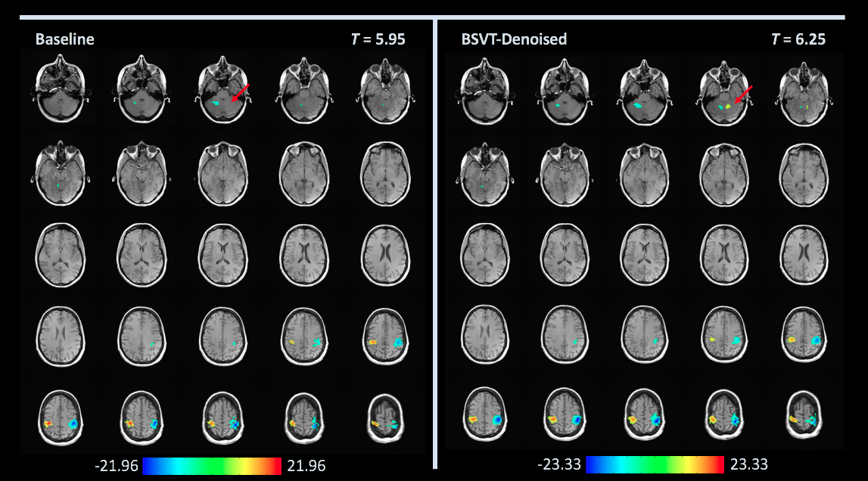Click the red arrow in the Baseline panel
The height and width of the screenshot is (481, 868).
241,93
